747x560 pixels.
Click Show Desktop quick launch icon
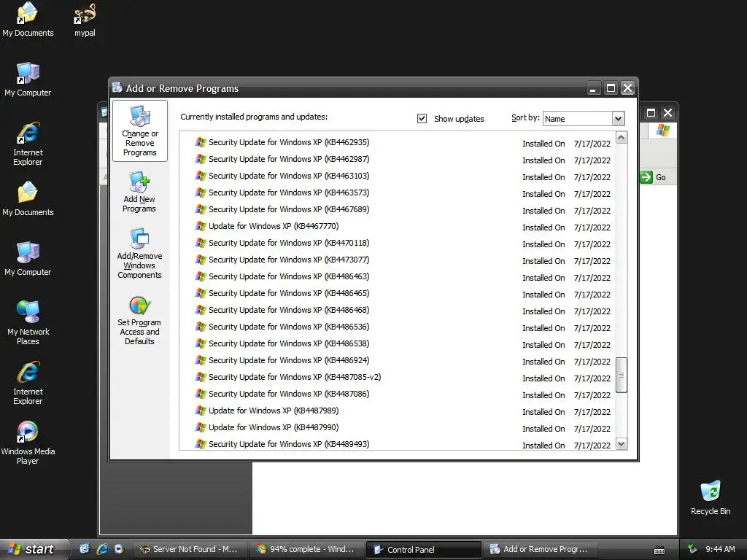pyautogui.click(x=85, y=549)
